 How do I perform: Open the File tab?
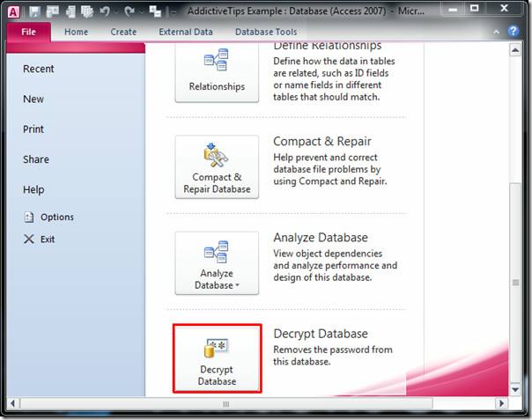tap(28, 32)
